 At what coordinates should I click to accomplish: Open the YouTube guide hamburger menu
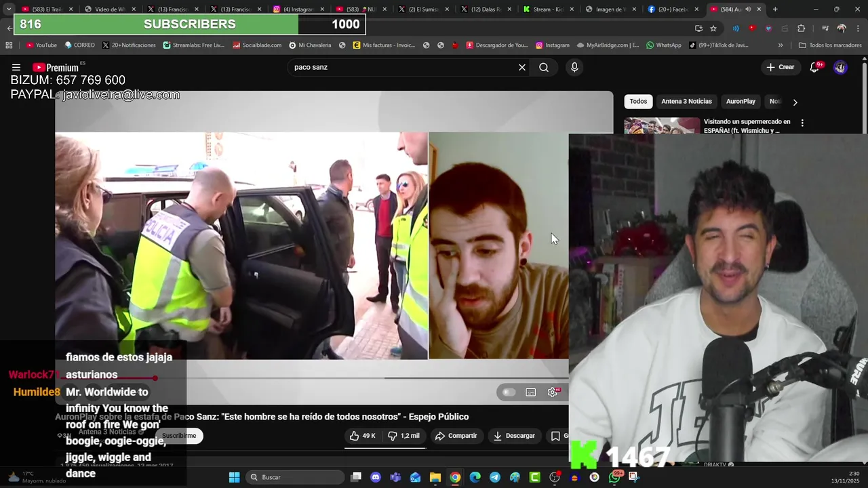(16, 67)
